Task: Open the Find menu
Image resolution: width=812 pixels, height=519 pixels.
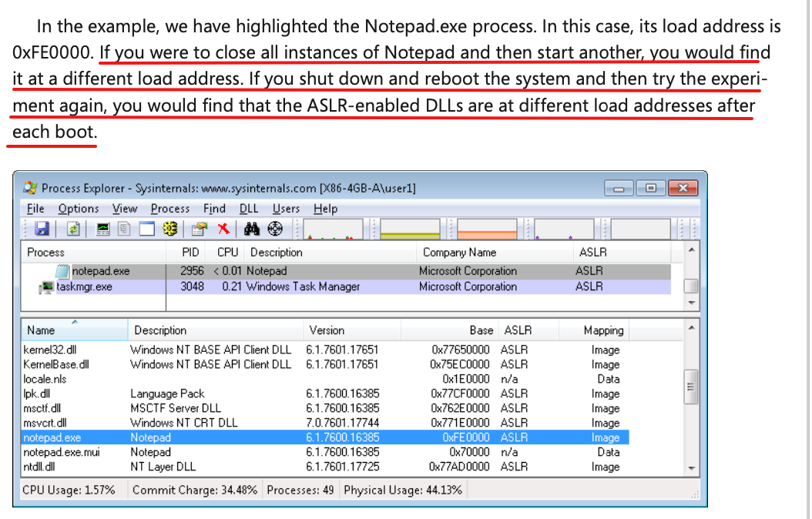Action: click(x=214, y=209)
